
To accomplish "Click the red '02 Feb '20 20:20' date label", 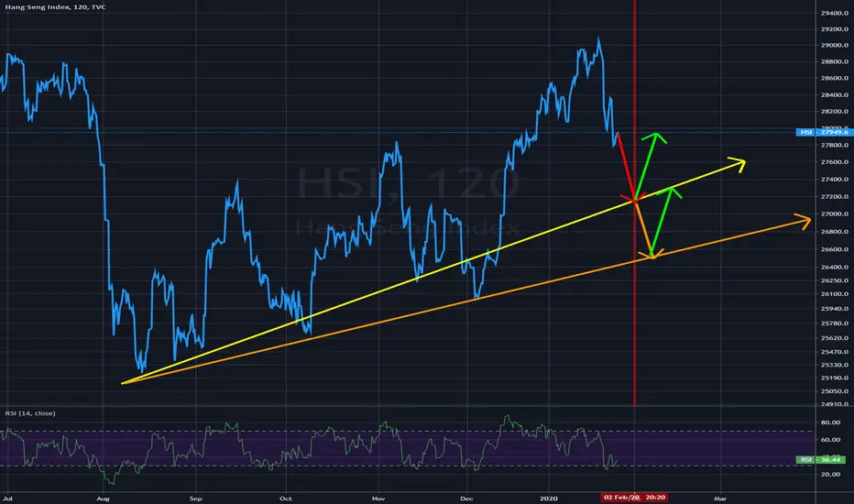I will coord(634,498).
